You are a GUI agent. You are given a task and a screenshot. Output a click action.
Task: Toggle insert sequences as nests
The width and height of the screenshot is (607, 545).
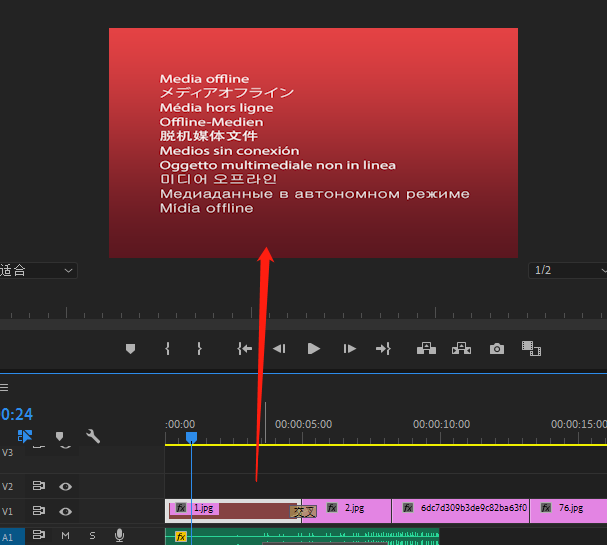[x=25, y=436]
